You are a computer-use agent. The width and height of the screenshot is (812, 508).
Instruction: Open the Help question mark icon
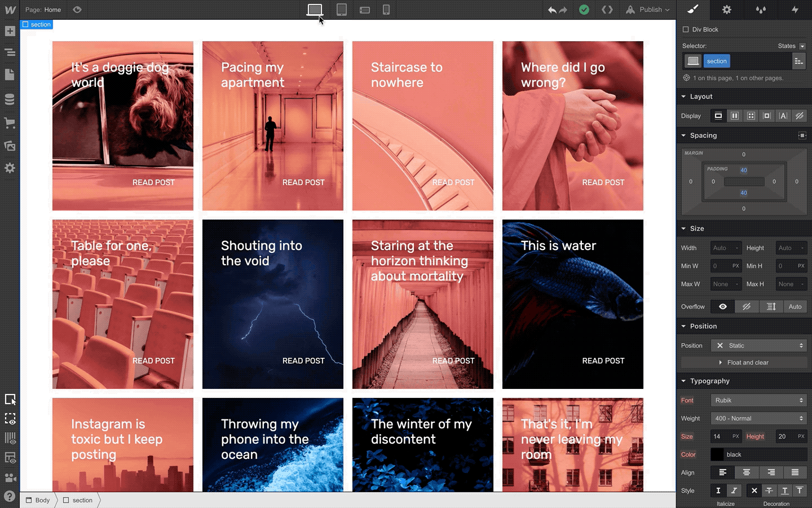coord(10,496)
